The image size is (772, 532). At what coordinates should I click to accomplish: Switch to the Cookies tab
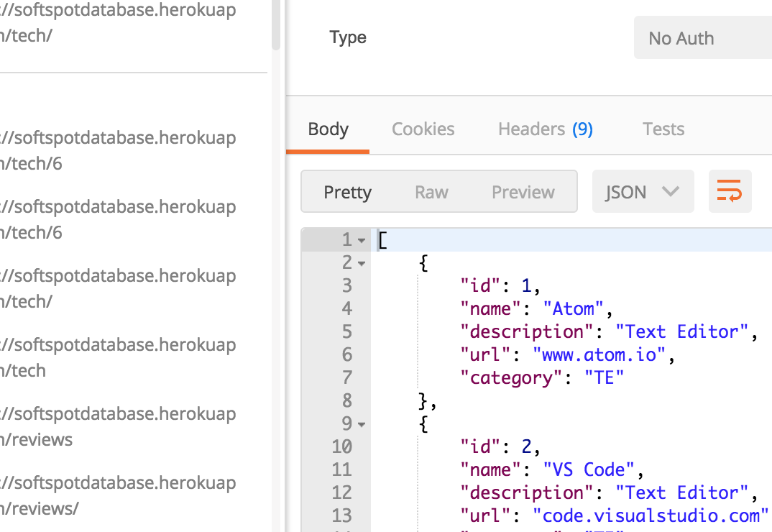pyautogui.click(x=423, y=129)
